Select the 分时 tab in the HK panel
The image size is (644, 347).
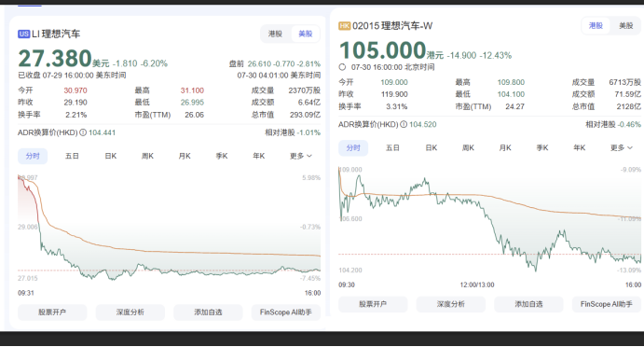coord(353,147)
